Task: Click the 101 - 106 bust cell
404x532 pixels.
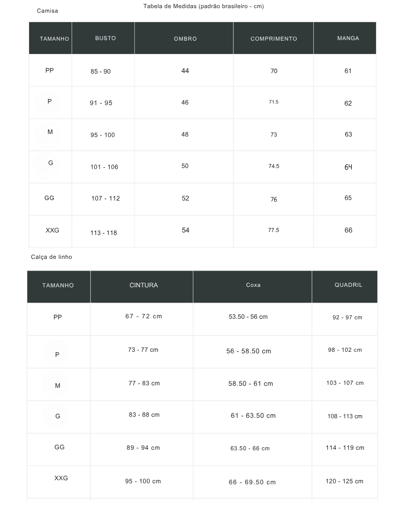Action: click(x=104, y=167)
